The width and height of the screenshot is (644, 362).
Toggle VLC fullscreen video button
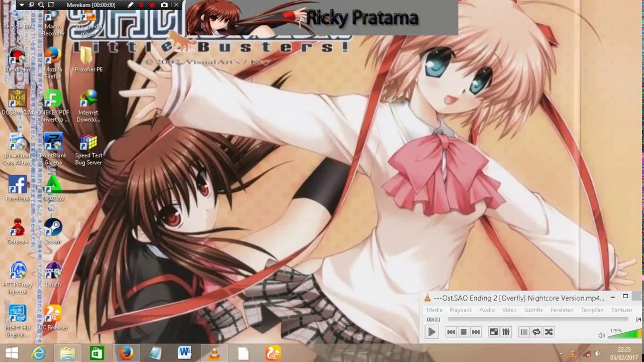[494, 332]
